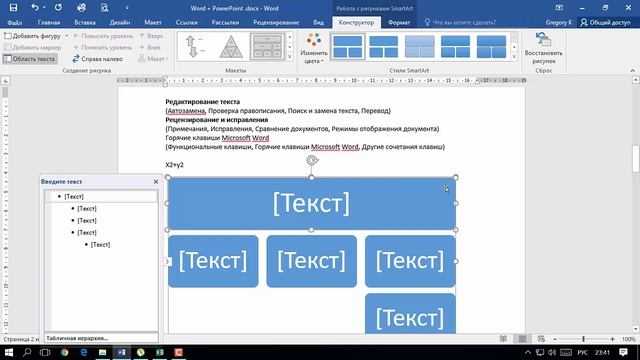The width and height of the screenshot is (640, 360).
Task: Click the middle [Текст] shape in second row
Action: (x=311, y=261)
